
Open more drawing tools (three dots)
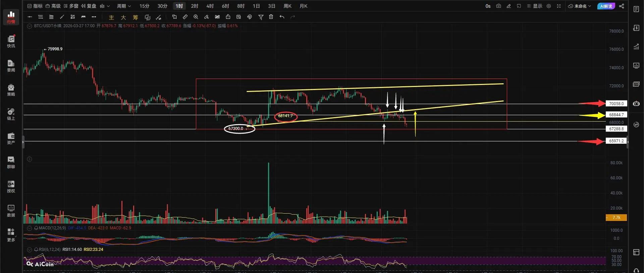[94, 17]
